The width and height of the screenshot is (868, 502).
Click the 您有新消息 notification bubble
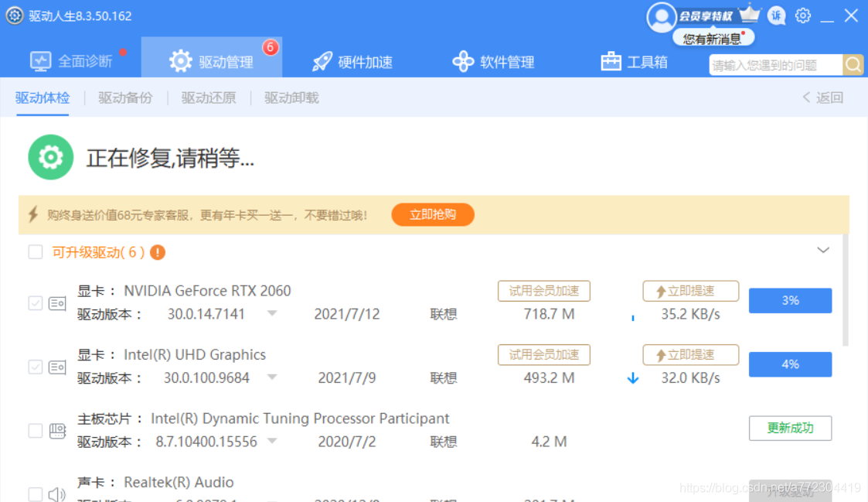coord(713,38)
